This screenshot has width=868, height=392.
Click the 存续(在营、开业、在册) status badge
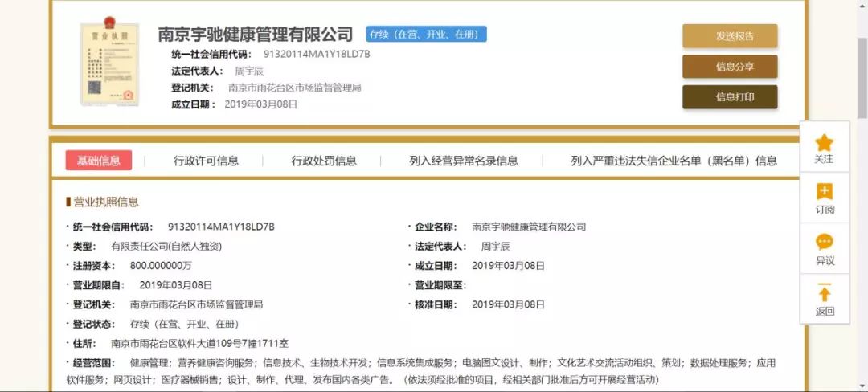point(426,34)
